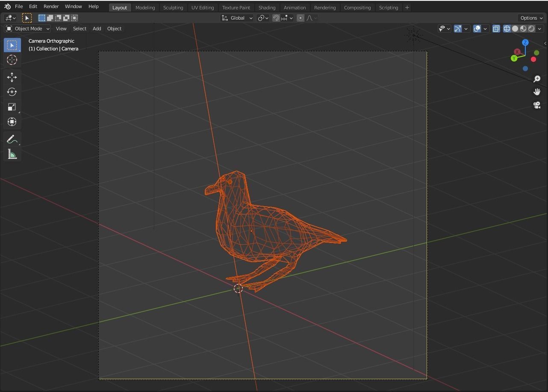Toggle viewport overlays
Viewport: 548px width, 392px height.
pos(477,29)
